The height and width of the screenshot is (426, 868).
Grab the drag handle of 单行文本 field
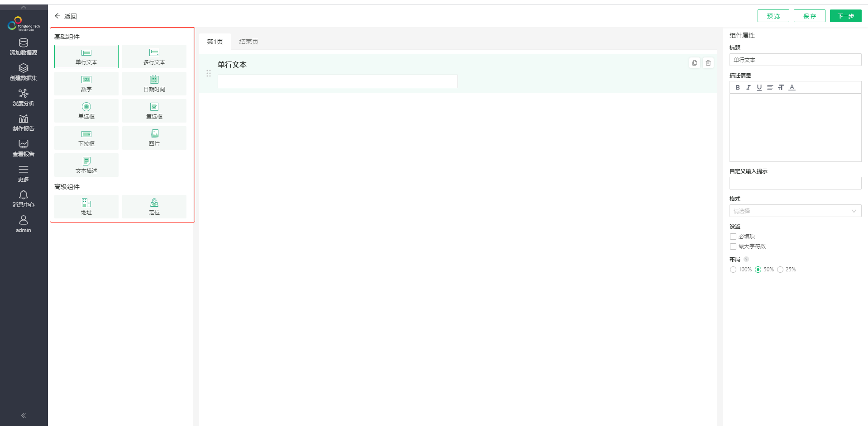tap(209, 73)
